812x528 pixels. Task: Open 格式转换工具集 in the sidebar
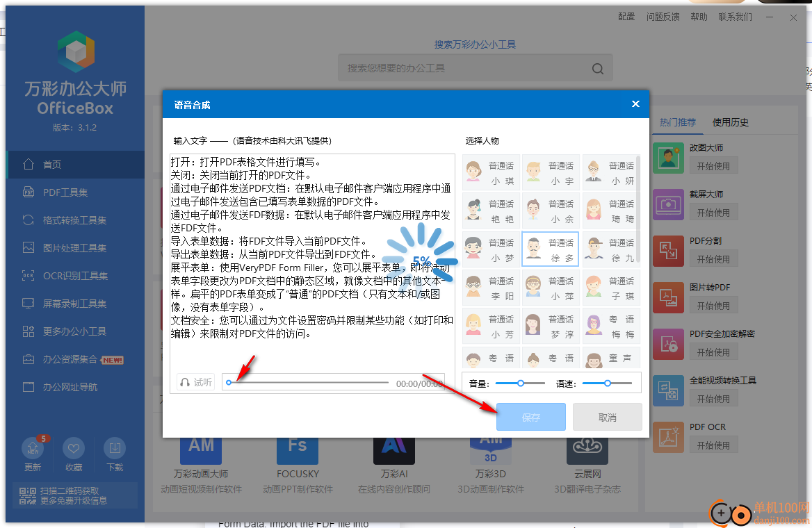tap(76, 220)
